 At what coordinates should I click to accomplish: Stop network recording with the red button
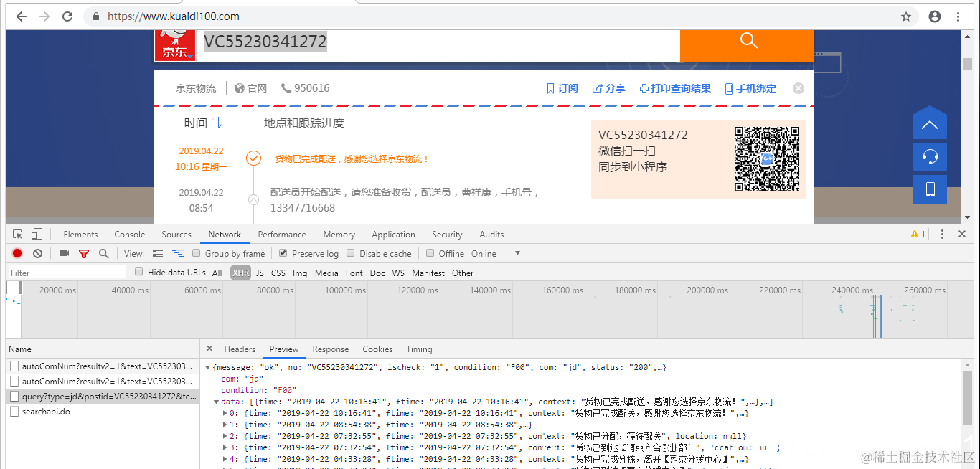[x=17, y=253]
